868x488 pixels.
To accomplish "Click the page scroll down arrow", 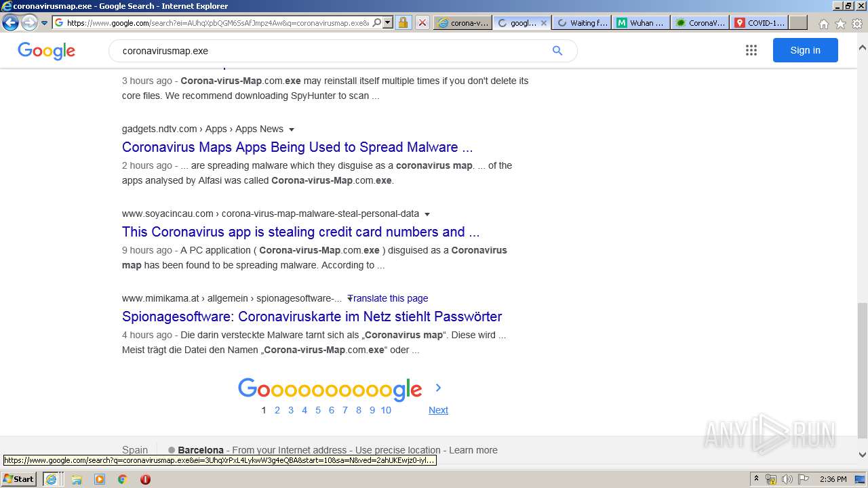I will point(862,455).
